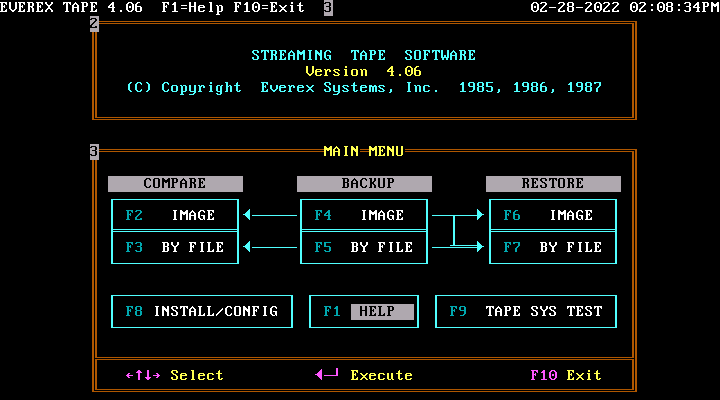Select F6 IMAGE restore option
The width and height of the screenshot is (720, 400).
pos(553,215)
